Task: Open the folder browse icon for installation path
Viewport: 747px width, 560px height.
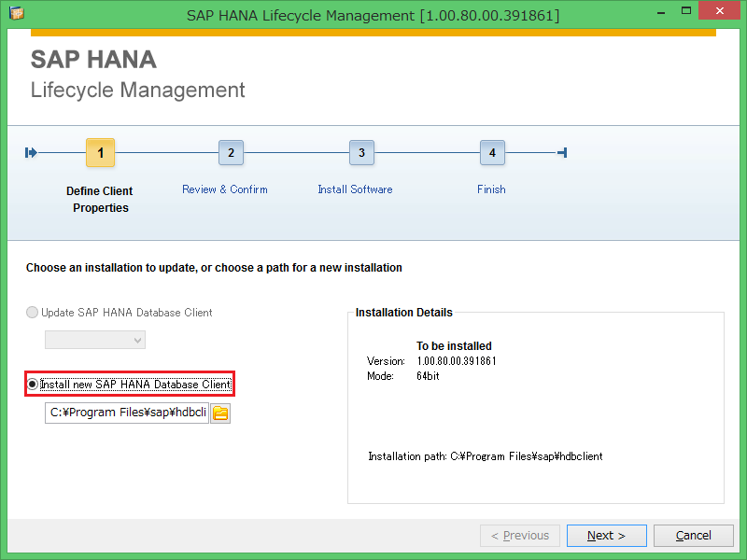Action: [x=220, y=413]
